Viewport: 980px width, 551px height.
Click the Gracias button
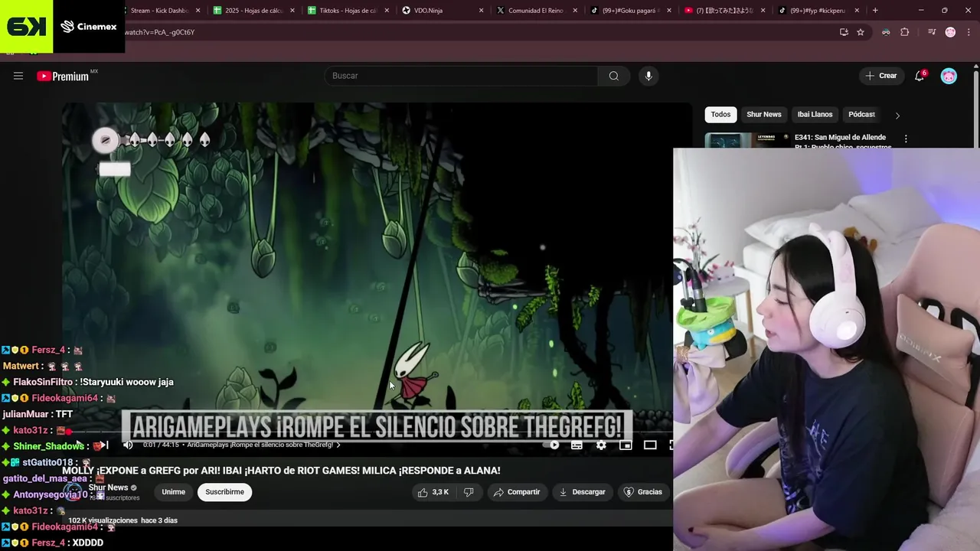(x=643, y=492)
